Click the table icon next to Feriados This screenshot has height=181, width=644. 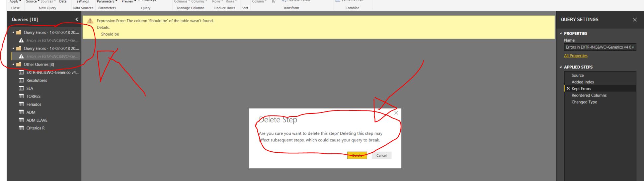[21, 104]
